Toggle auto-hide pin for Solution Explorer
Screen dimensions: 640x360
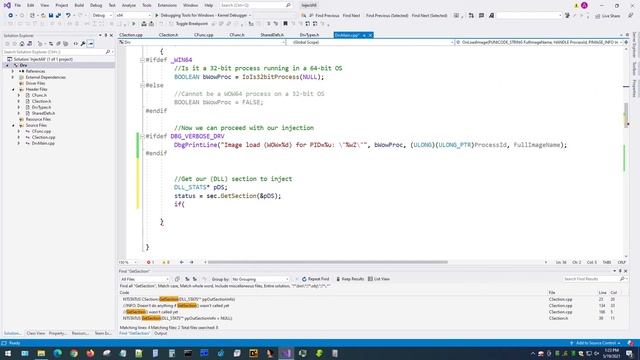click(x=106, y=36)
